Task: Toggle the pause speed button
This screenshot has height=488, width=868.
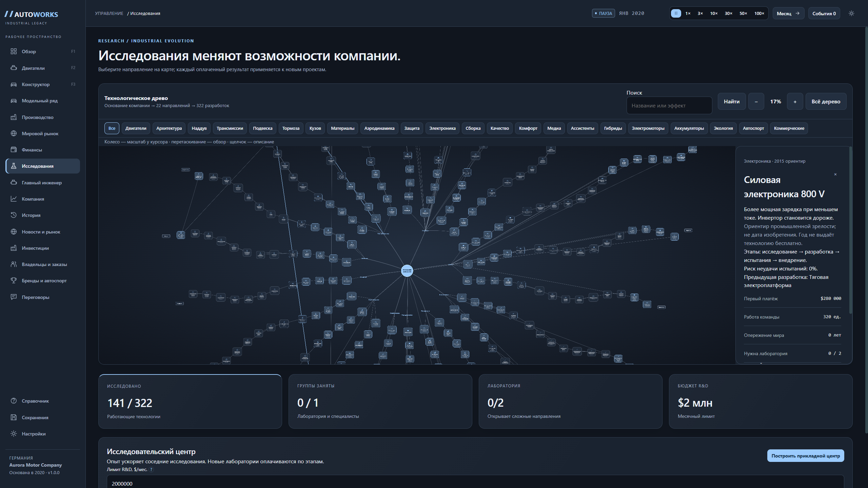Action: 676,14
